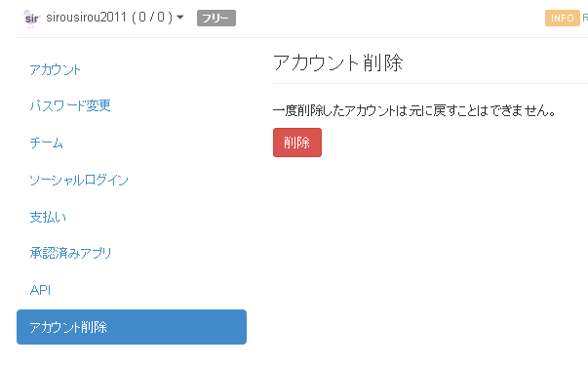
Task: Expand the caret arrow beside username
Action: point(180,18)
